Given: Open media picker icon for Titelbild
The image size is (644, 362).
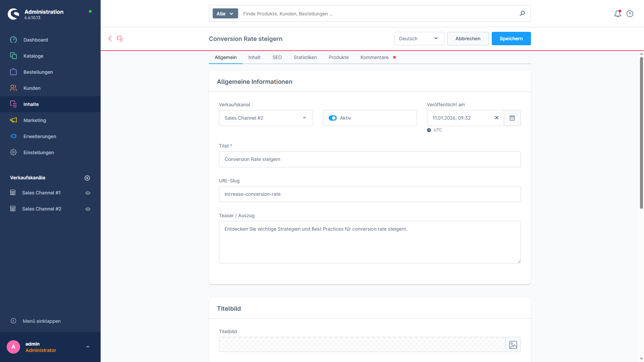Looking at the screenshot, I should [x=513, y=345].
